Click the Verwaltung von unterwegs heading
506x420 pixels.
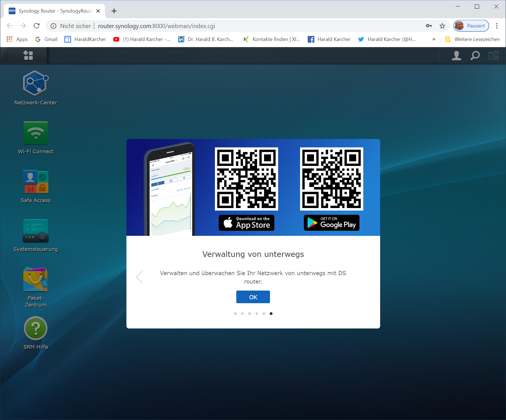(x=253, y=254)
